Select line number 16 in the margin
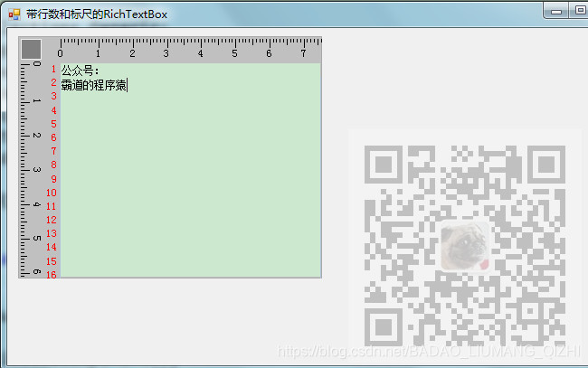This screenshot has height=368, width=588. click(52, 275)
